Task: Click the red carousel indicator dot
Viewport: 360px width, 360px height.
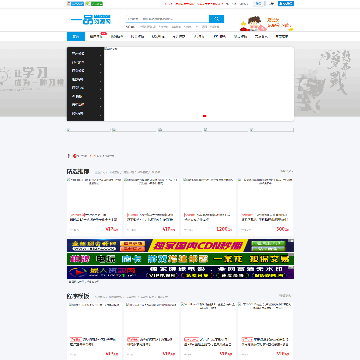Action: pyautogui.click(x=205, y=116)
